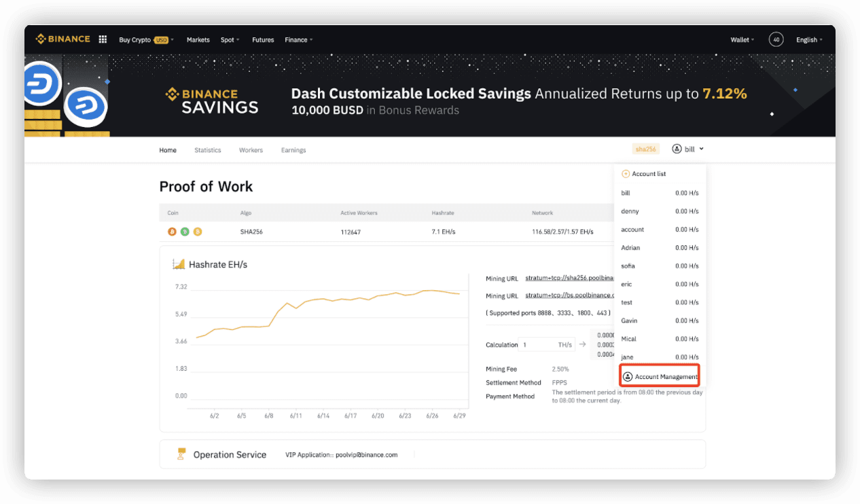
Task: Expand the Spot menu
Action: [230, 40]
